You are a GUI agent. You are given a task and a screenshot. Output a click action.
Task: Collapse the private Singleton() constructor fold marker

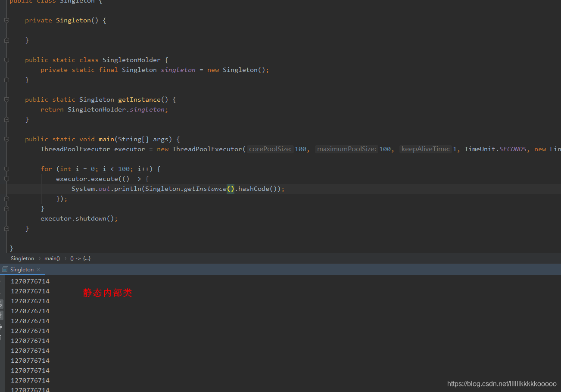[x=6, y=20]
